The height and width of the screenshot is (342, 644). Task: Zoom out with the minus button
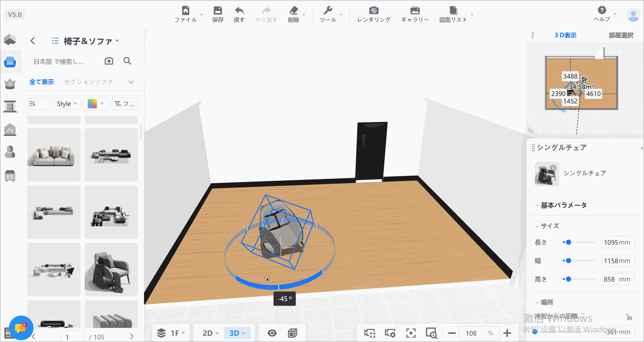click(452, 333)
